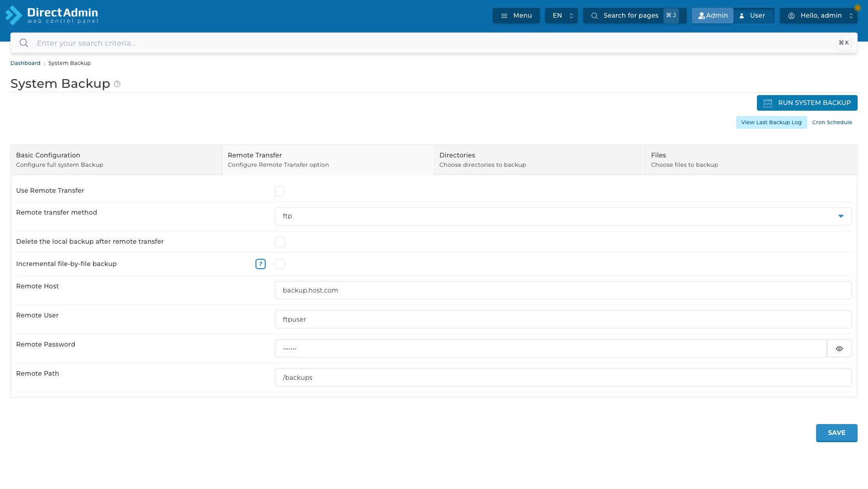Click the DirectAdmin logo

tap(52, 15)
